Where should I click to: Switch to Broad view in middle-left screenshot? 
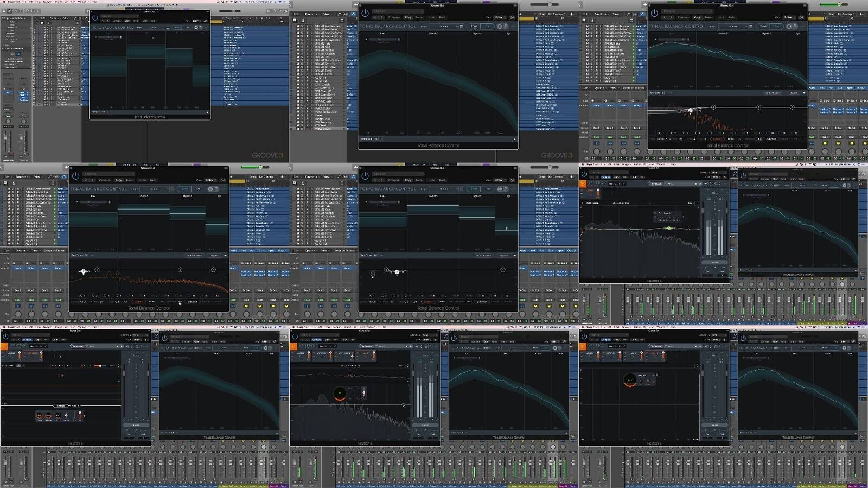pyautogui.click(x=184, y=189)
